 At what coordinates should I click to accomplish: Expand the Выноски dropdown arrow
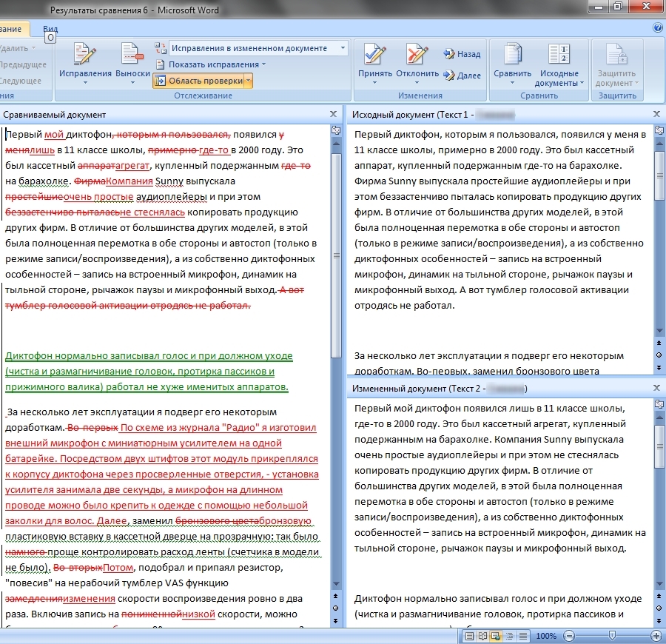tap(132, 82)
